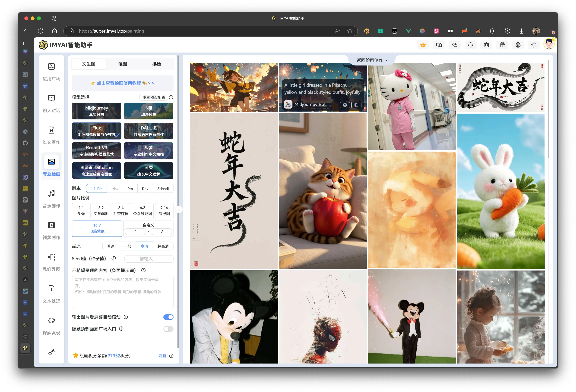Select 超高清 quality option
The width and height of the screenshot is (576, 392).
click(x=163, y=246)
